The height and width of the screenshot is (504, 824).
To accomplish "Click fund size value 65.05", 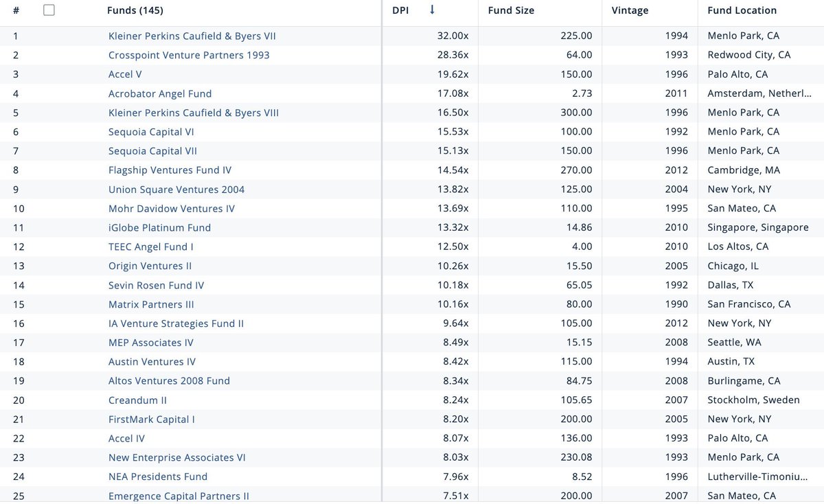I will (x=578, y=285).
